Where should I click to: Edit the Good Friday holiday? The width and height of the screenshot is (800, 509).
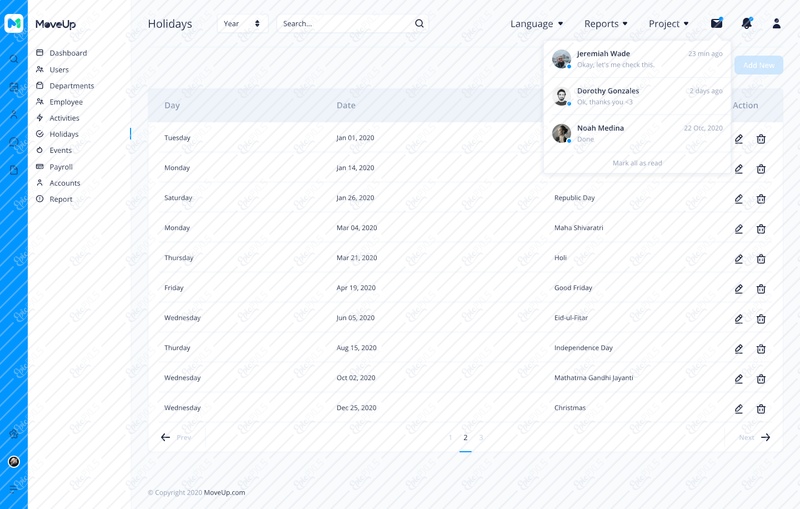pos(738,289)
